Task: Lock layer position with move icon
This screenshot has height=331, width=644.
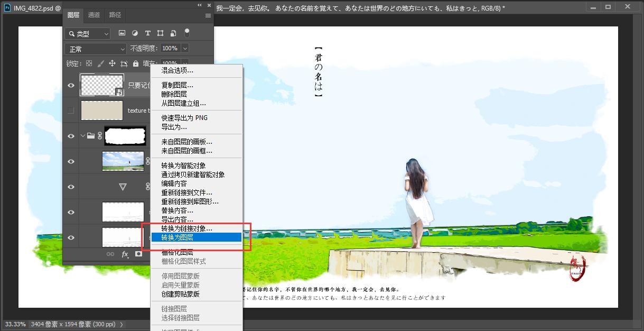Action: click(x=112, y=63)
